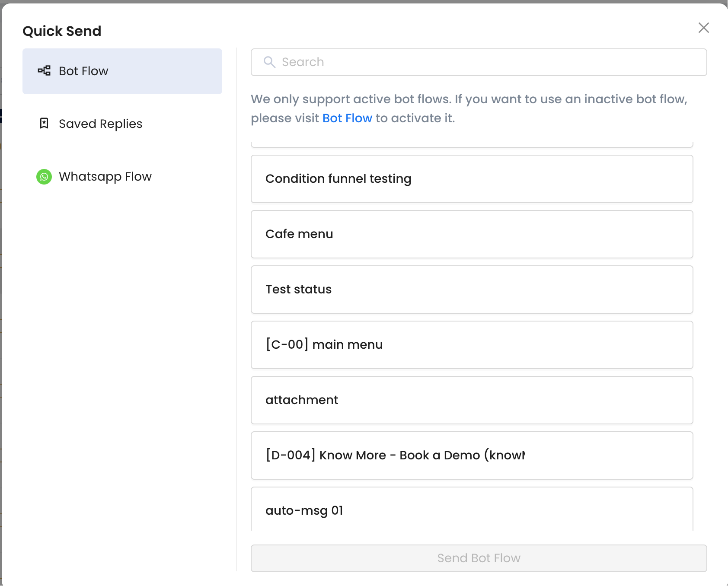Choose the [D-004] Know More flow
This screenshot has width=728, height=586.
tap(472, 455)
